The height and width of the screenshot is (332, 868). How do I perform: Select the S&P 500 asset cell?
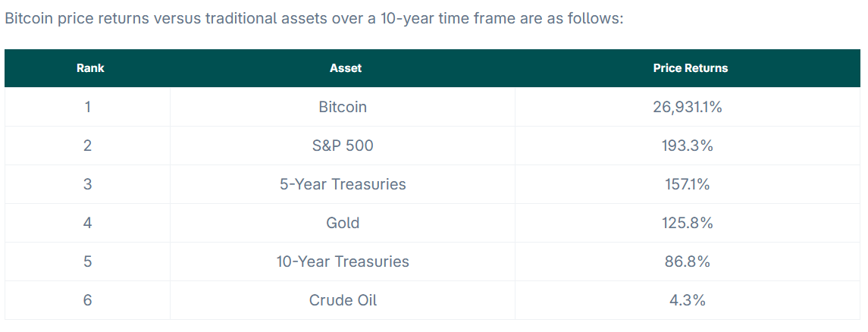(343, 146)
